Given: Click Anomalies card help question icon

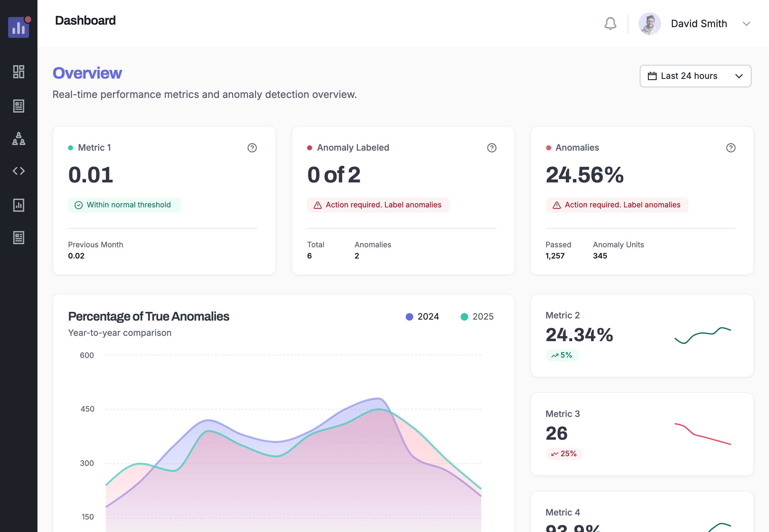Looking at the screenshot, I should 731,148.
